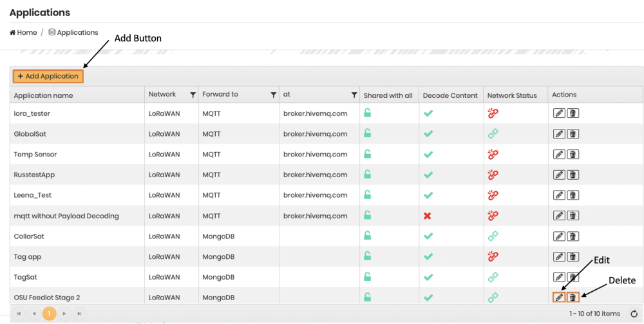This screenshot has width=644, height=324.
Task: Edit the Leena_Test application
Action: point(559,195)
